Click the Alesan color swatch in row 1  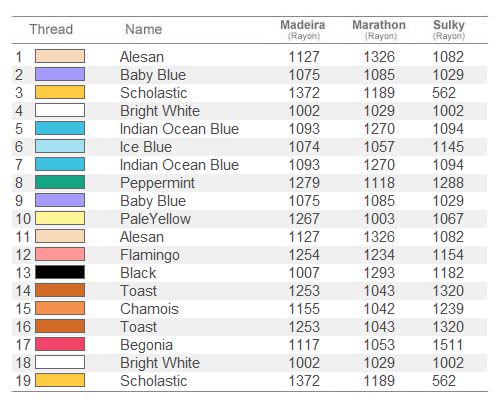[60, 56]
